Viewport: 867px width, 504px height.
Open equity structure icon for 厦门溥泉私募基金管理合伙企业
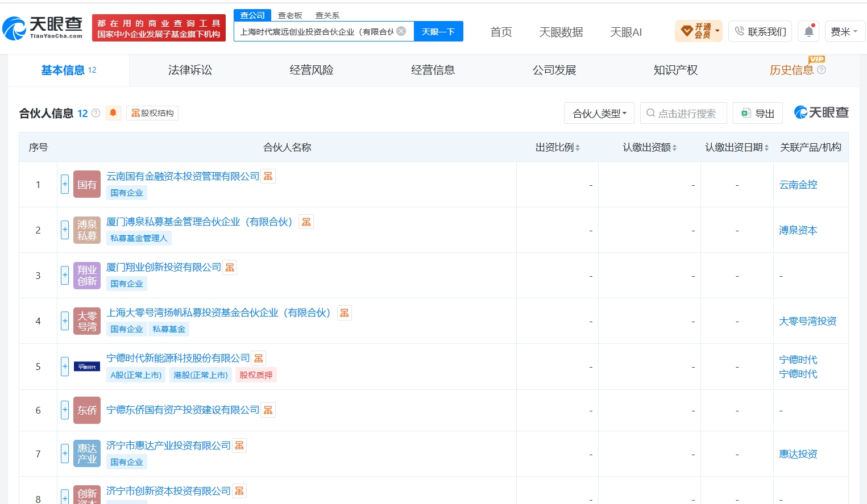coord(306,222)
